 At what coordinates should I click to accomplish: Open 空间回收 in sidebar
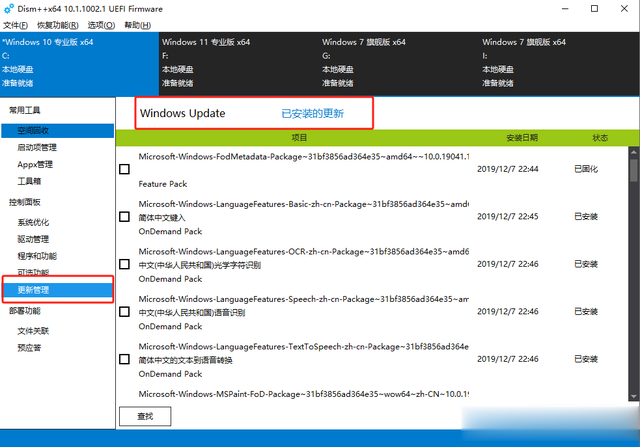coord(58,131)
